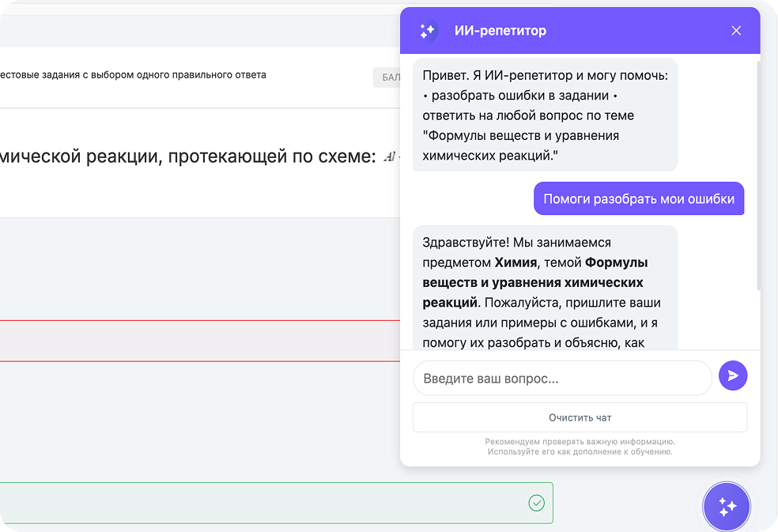Viewport: 778px width, 532px height.
Task: Click the disclaimer text below the chat input
Action: [579, 445]
